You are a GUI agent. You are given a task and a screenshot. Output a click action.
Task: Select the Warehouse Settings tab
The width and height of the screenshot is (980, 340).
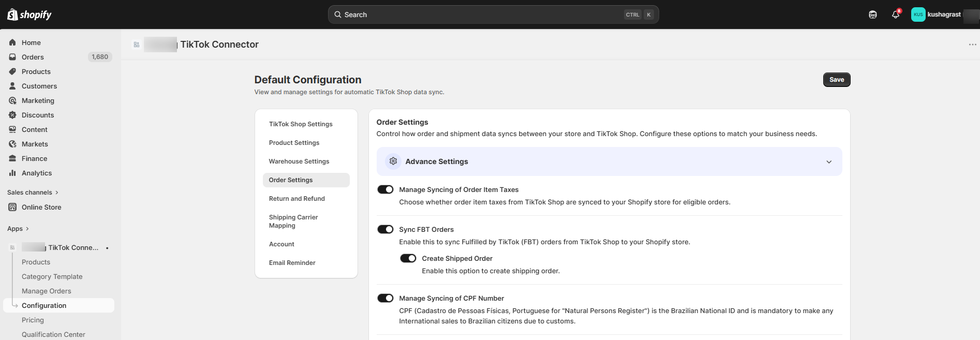tap(299, 161)
